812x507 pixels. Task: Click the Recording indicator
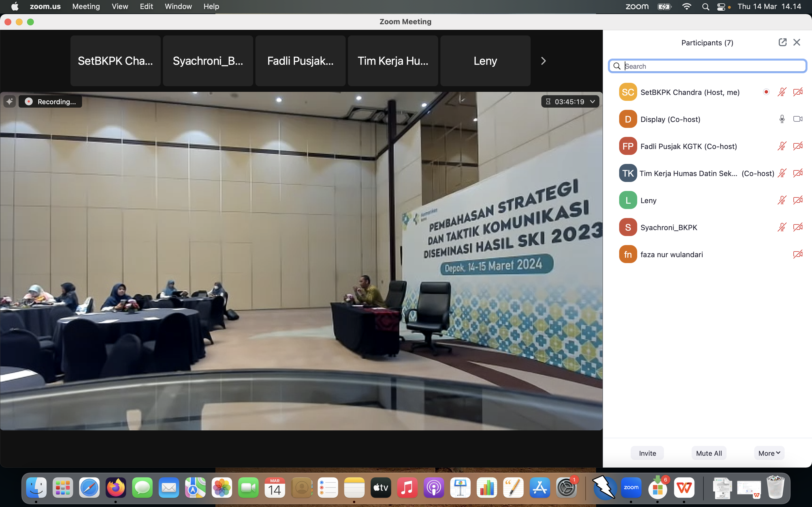tap(50, 101)
